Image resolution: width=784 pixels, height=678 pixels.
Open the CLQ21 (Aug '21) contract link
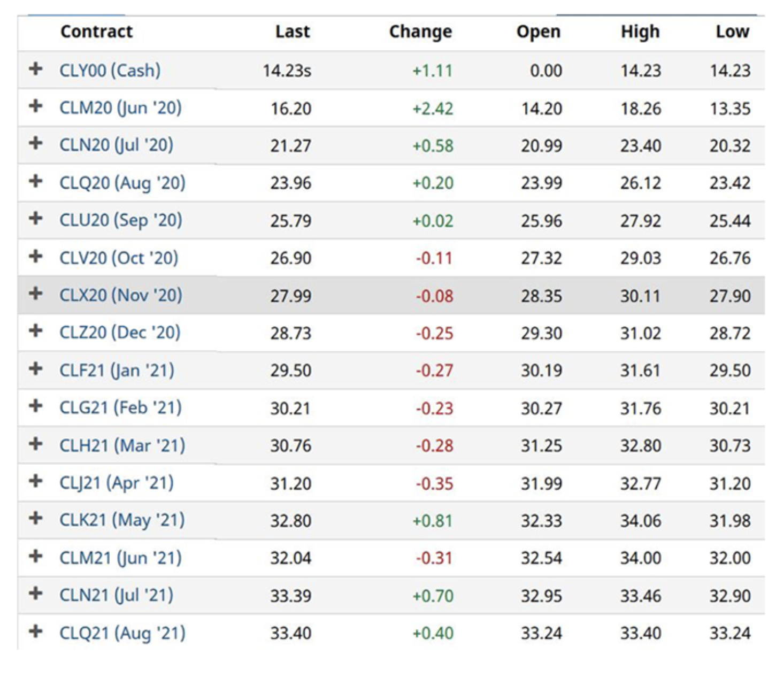(122, 634)
